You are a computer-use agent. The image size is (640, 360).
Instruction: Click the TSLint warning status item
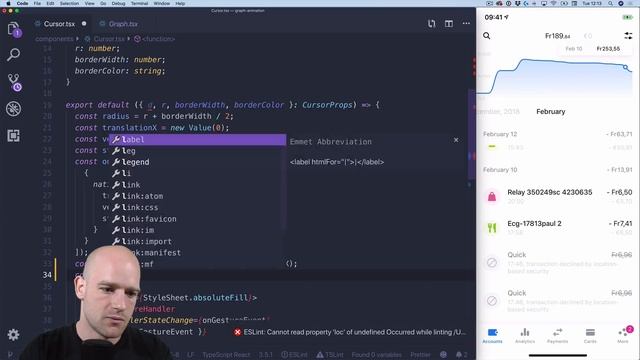(330, 355)
